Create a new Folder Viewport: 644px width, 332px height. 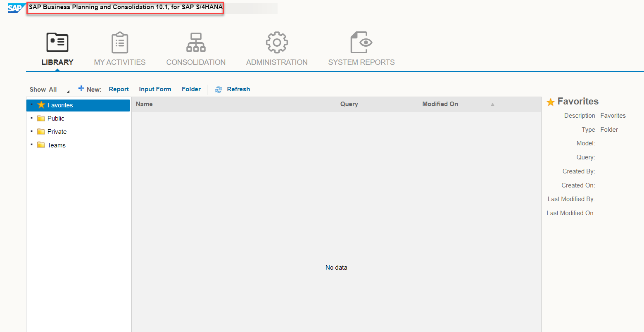191,89
